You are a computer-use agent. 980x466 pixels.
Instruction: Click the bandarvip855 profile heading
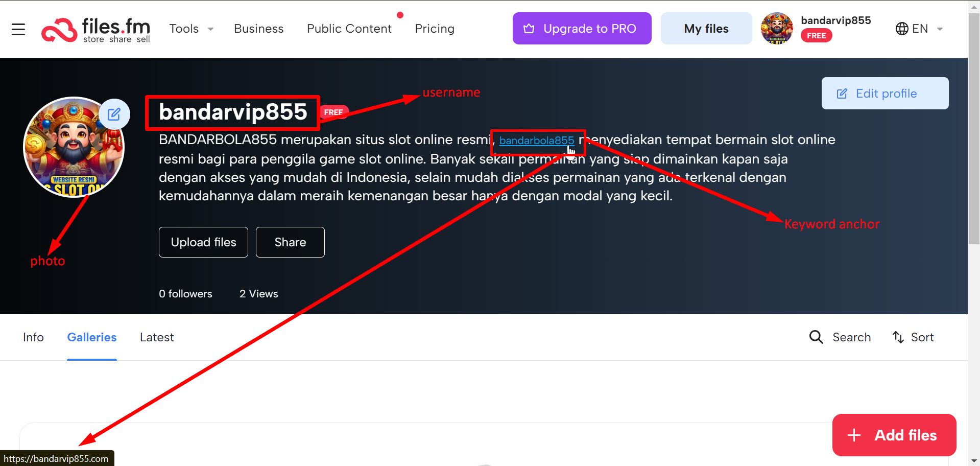click(x=233, y=112)
